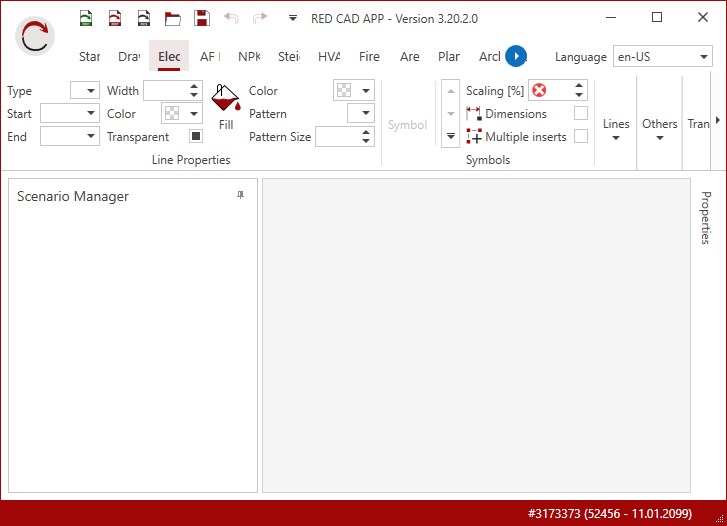Click the resize grip in the status bar corner
727x526 pixels.
point(719,519)
